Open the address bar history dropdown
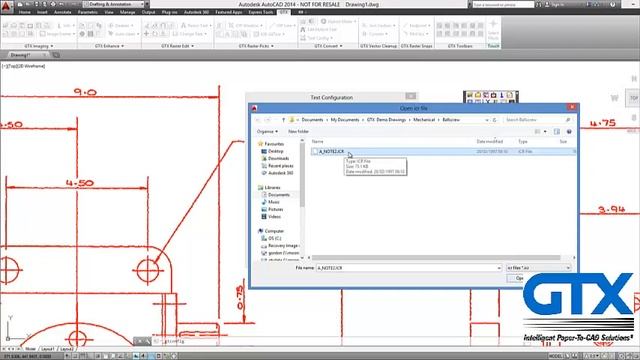Image resolution: width=640 pixels, height=360 pixels. (x=487, y=120)
